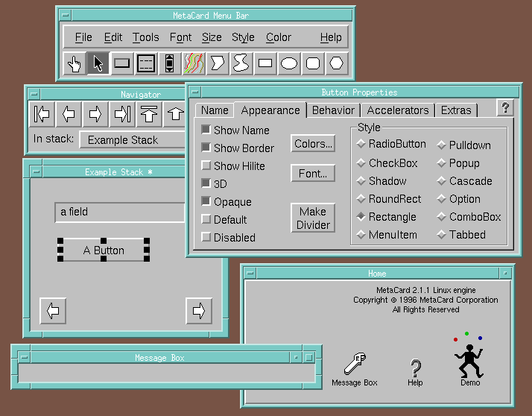Choose the Field creation tool
Screen dimensions: 532x416
[x=146, y=63]
